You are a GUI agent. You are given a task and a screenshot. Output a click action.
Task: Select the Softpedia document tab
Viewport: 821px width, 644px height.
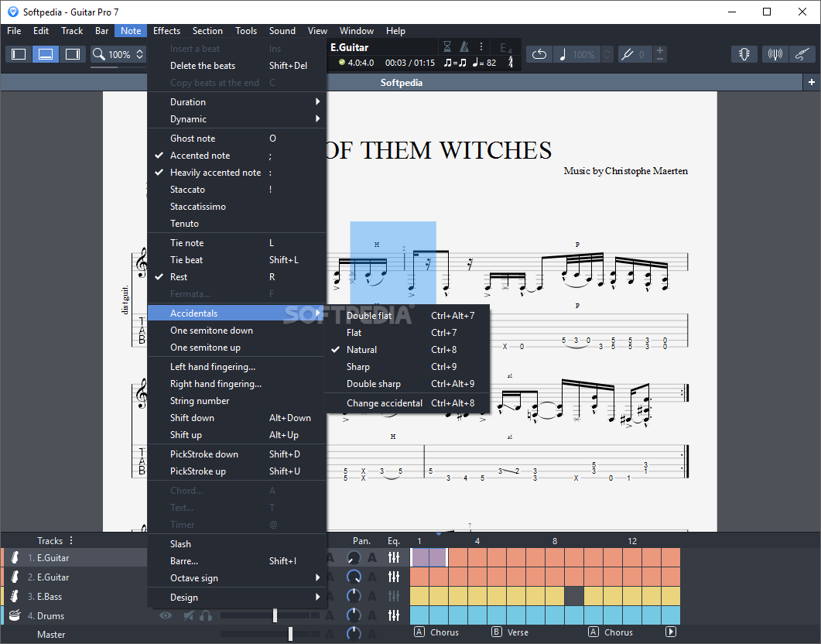(x=402, y=82)
